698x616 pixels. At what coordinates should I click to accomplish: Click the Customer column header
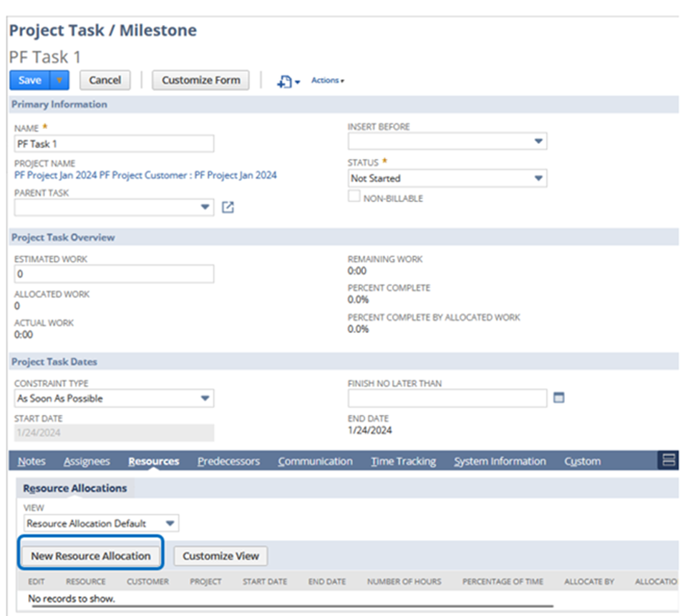[147, 582]
